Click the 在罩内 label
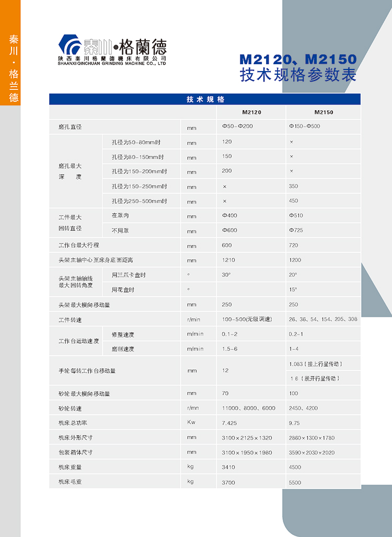The height and width of the screenshot is (537, 392). [120, 215]
